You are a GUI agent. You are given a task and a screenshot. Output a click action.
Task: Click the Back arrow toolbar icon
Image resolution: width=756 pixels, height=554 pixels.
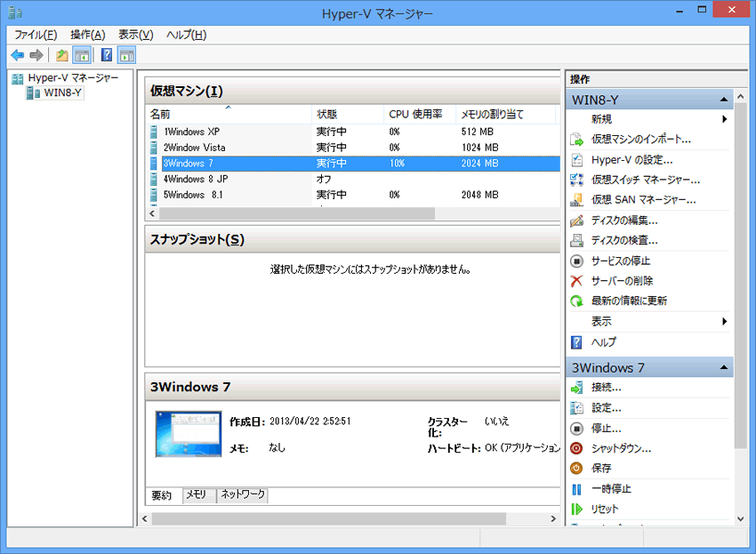[x=18, y=55]
